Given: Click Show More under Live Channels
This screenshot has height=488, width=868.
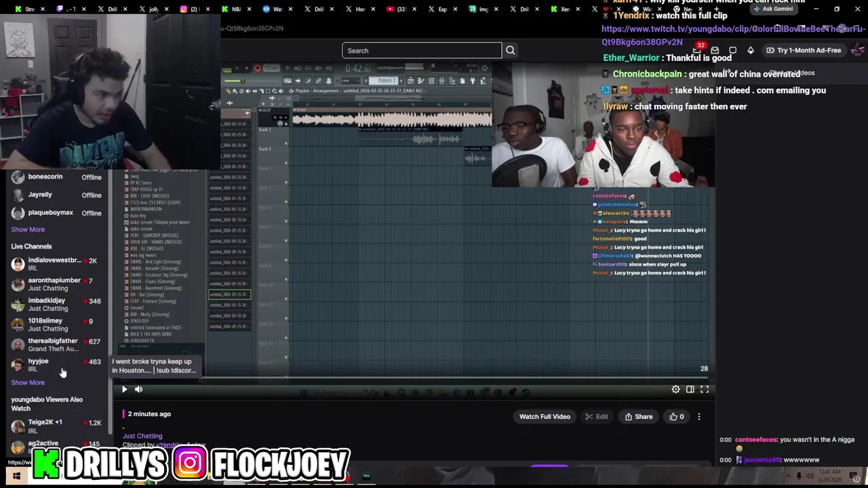Looking at the screenshot, I should (x=28, y=382).
